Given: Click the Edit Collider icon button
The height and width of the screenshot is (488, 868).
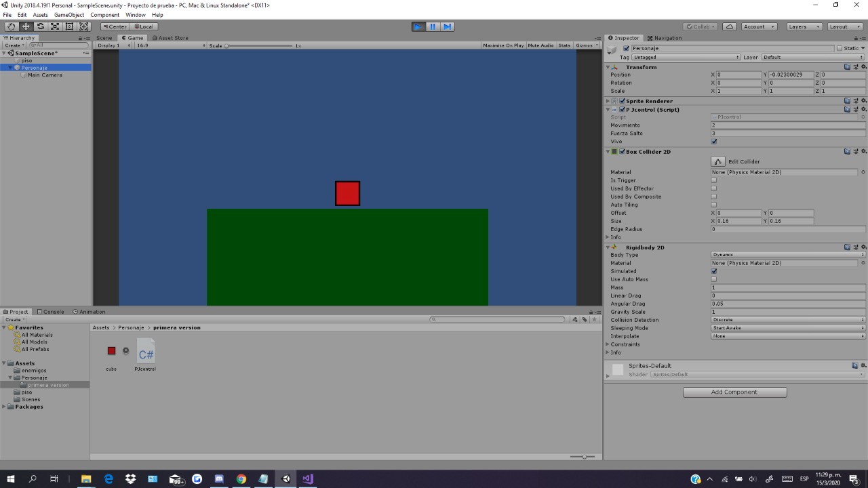Looking at the screenshot, I should coord(718,161).
